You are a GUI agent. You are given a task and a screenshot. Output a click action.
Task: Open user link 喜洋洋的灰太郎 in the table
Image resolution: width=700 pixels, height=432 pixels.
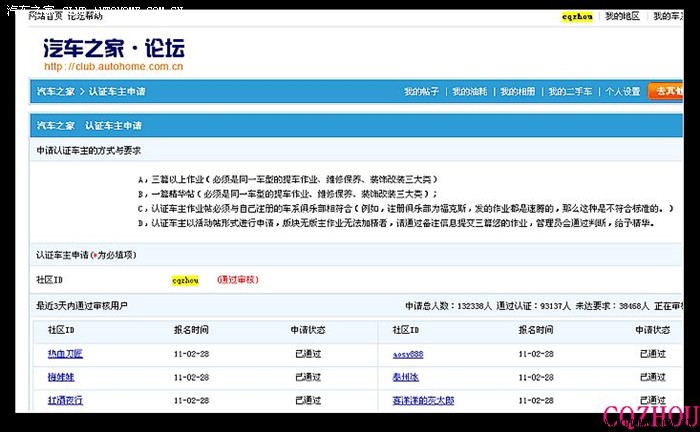point(423,400)
